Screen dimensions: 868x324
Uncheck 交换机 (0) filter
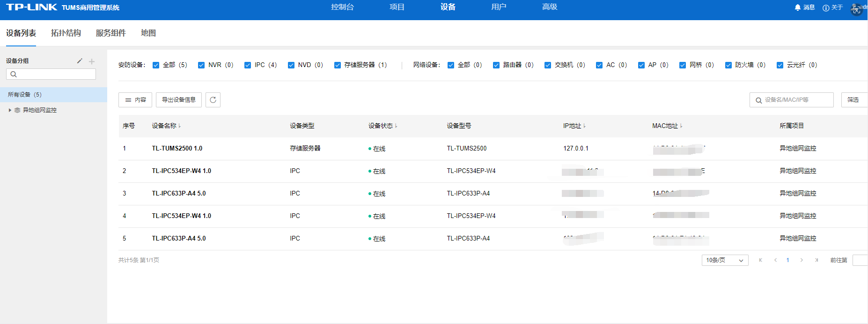click(x=548, y=65)
